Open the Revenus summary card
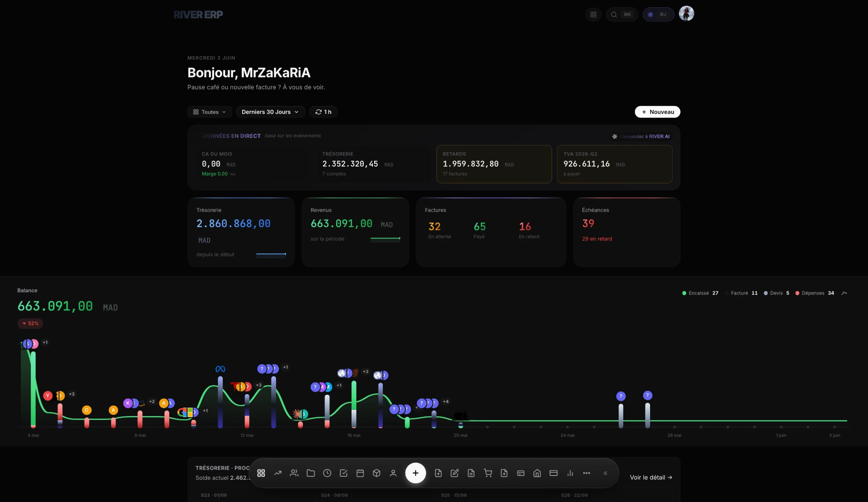The image size is (868, 502). pos(355,232)
